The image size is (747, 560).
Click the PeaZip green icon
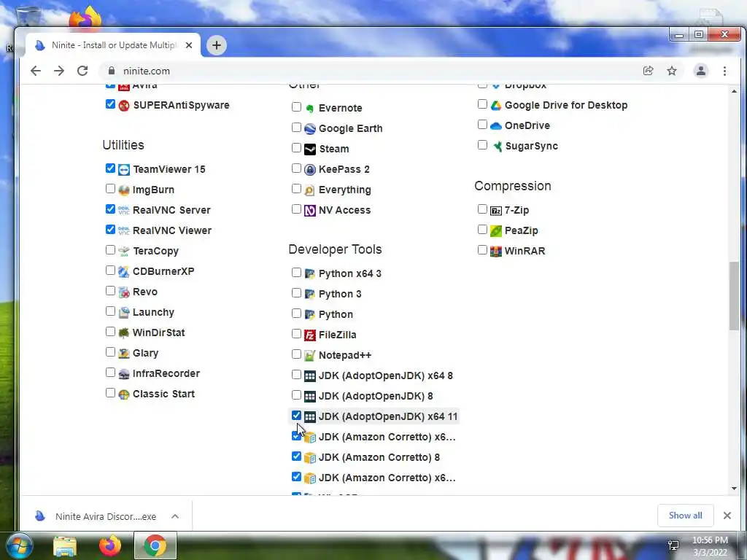[x=496, y=231]
